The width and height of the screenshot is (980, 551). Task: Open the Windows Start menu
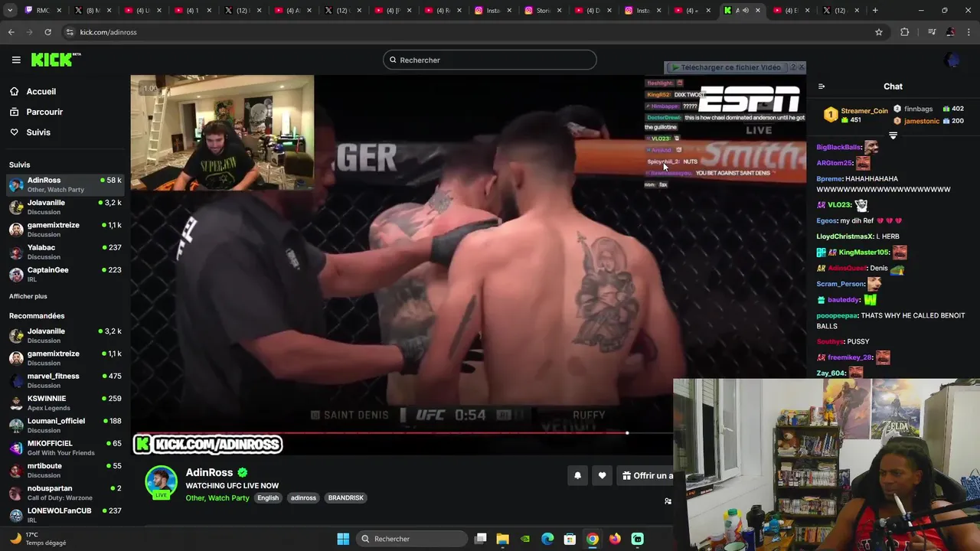[343, 539]
